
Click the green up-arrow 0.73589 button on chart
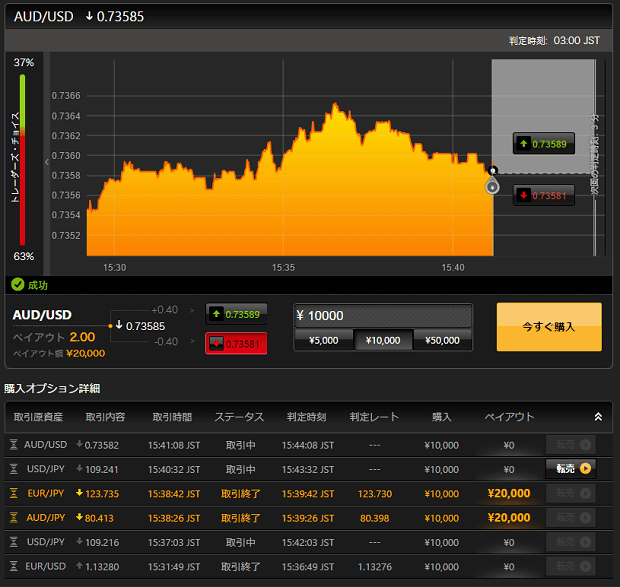(x=544, y=143)
